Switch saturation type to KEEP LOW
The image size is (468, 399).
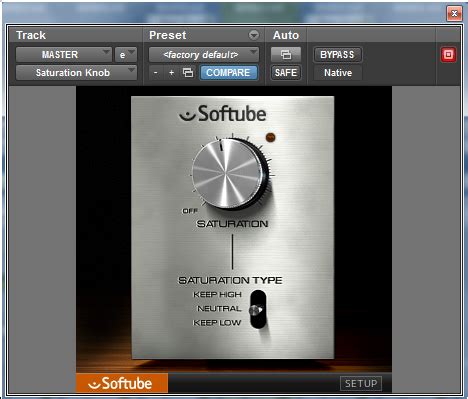click(x=217, y=323)
